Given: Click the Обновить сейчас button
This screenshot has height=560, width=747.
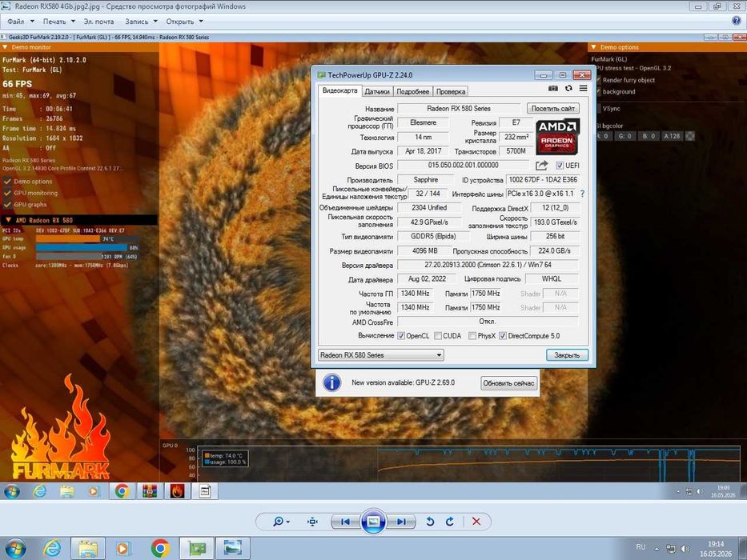Looking at the screenshot, I should click(x=508, y=383).
